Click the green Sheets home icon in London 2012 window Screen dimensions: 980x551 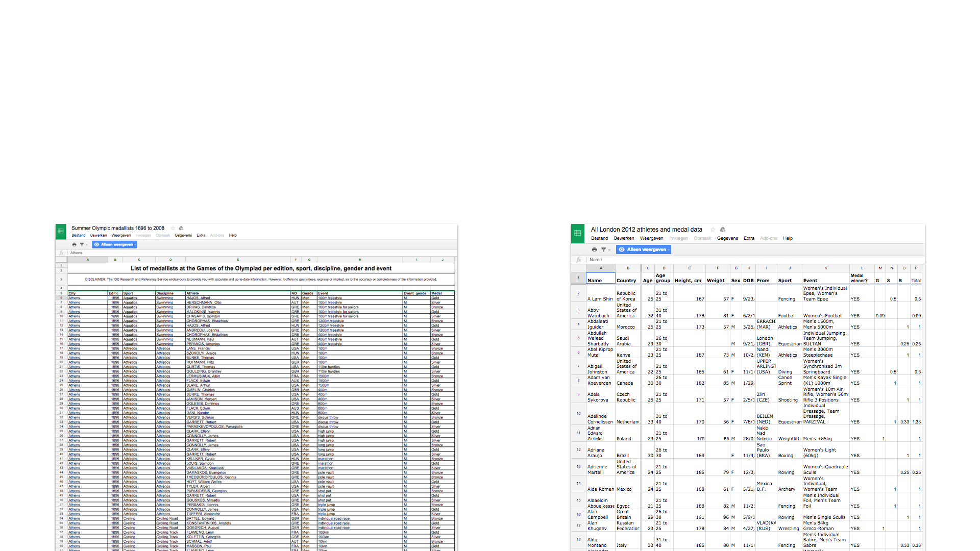[578, 233]
